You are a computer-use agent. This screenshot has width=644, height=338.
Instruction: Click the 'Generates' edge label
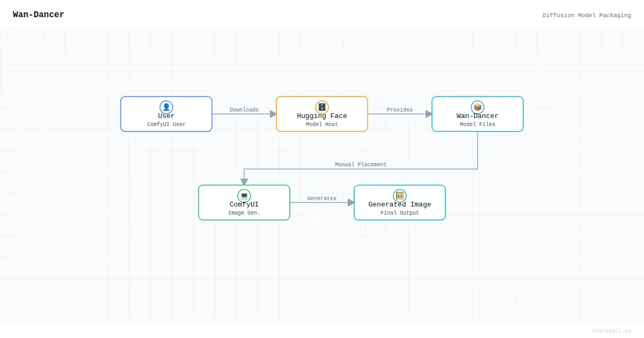click(x=322, y=199)
